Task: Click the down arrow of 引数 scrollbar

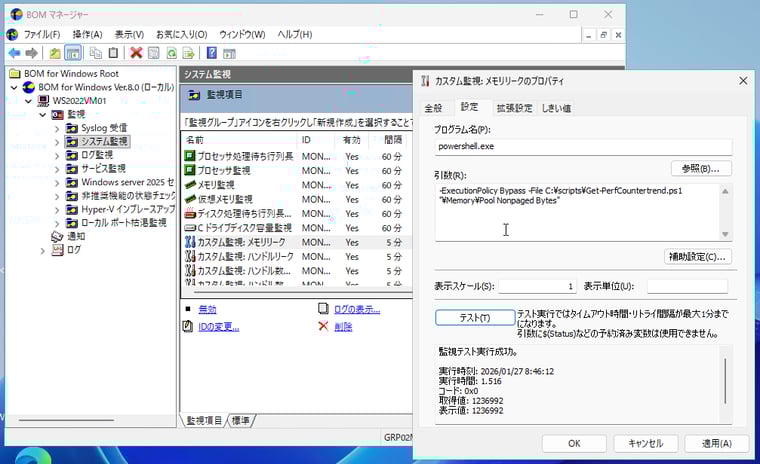Action: [x=725, y=235]
